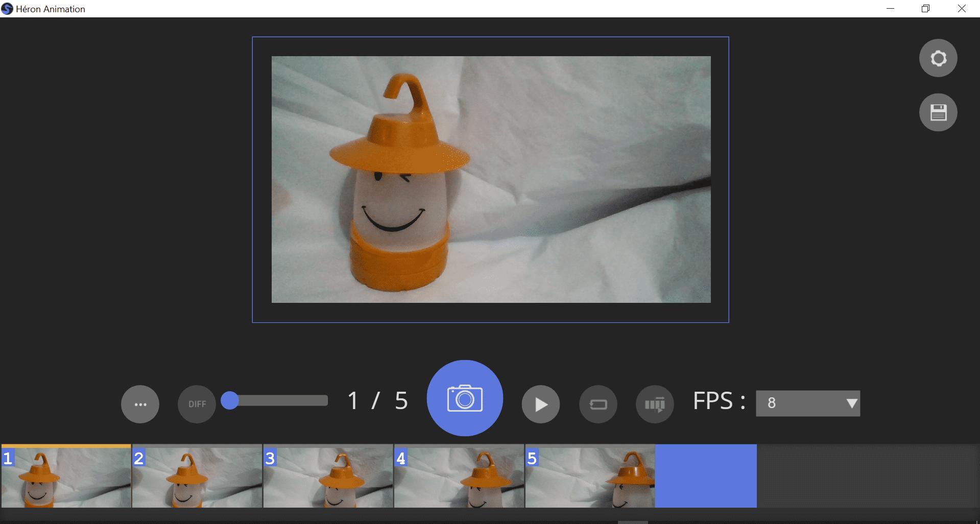
Task: Click the empty blue frame slot
Action: 706,475
